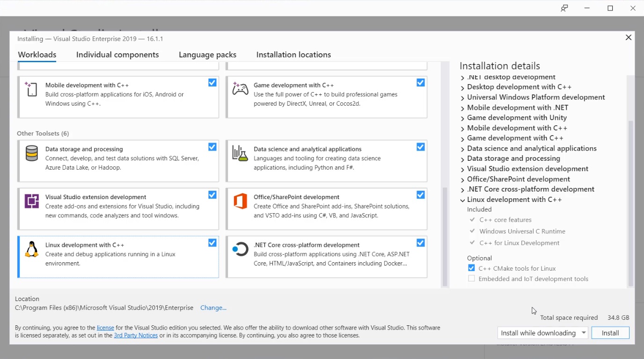Select the Linux development with C++ card title

pyautogui.click(x=85, y=245)
